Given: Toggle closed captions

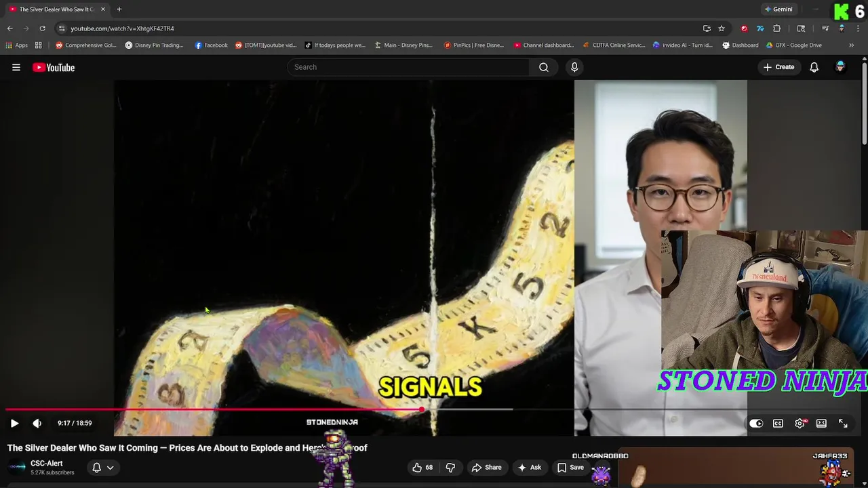Looking at the screenshot, I should tap(778, 424).
